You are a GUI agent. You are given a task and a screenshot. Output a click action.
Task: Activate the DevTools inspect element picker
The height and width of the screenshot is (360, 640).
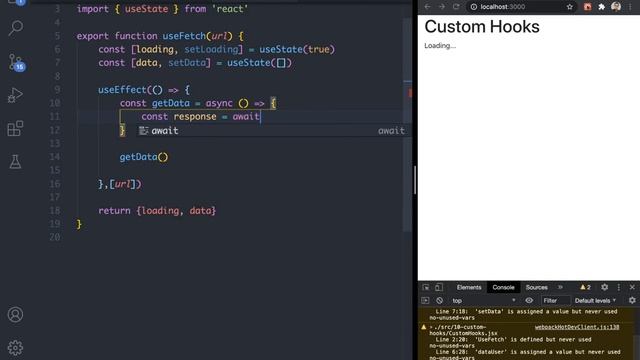coord(426,287)
